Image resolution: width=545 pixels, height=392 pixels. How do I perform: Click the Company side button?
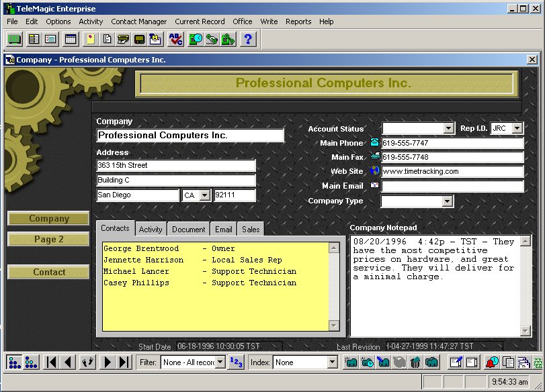(48, 218)
